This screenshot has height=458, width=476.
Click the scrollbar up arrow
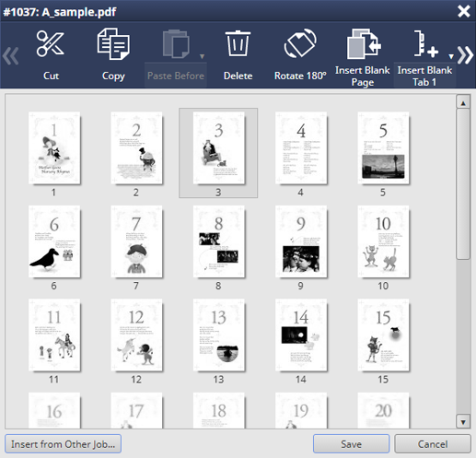pyautogui.click(x=463, y=102)
